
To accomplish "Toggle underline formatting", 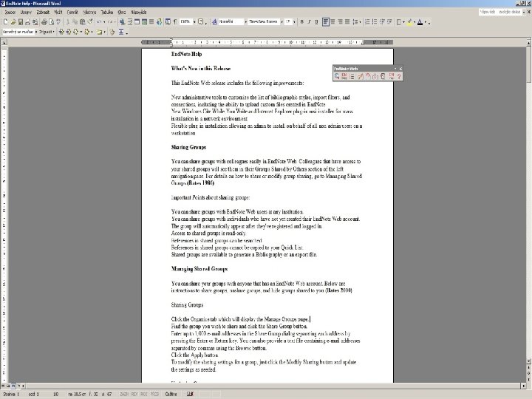I will point(316,22).
